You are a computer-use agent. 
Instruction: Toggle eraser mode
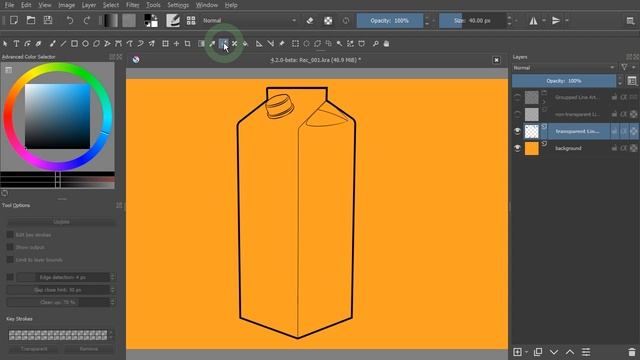point(310,20)
